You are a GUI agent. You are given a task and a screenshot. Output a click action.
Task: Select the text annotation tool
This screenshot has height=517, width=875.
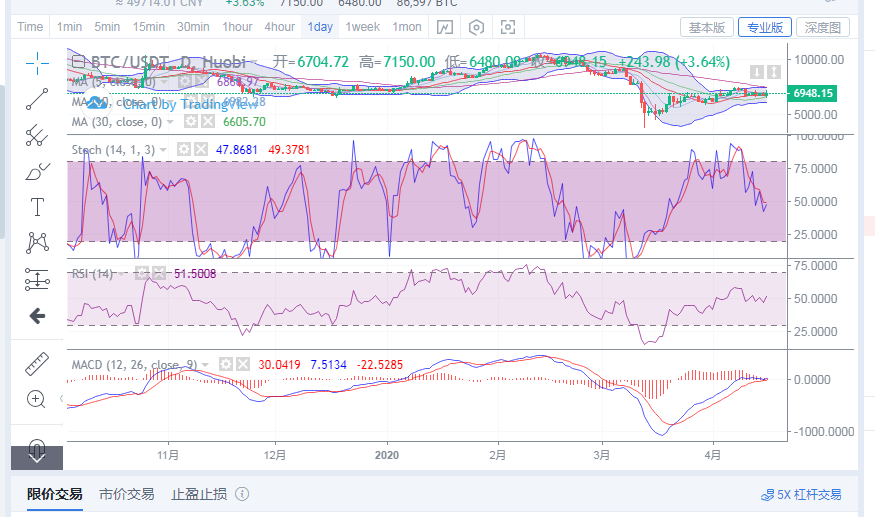[37, 207]
